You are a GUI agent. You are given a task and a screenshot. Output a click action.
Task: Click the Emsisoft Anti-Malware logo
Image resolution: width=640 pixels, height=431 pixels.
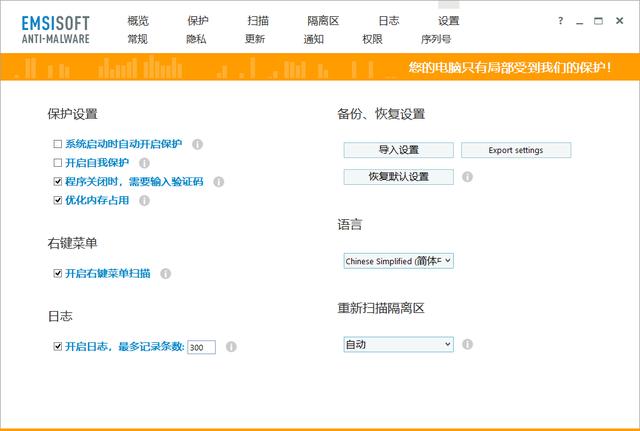[56, 29]
